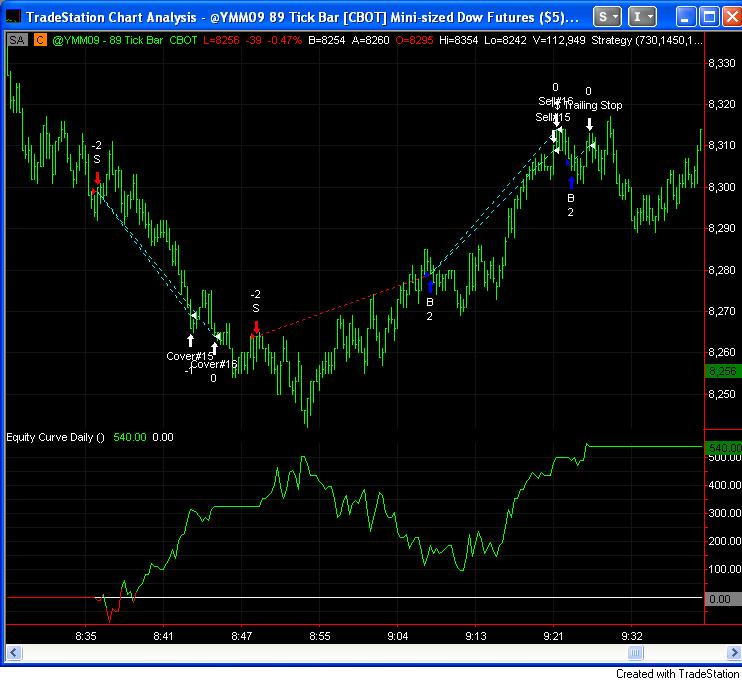The width and height of the screenshot is (742, 680).
Task: Click the Hi=8354 high value
Action: coord(458,40)
